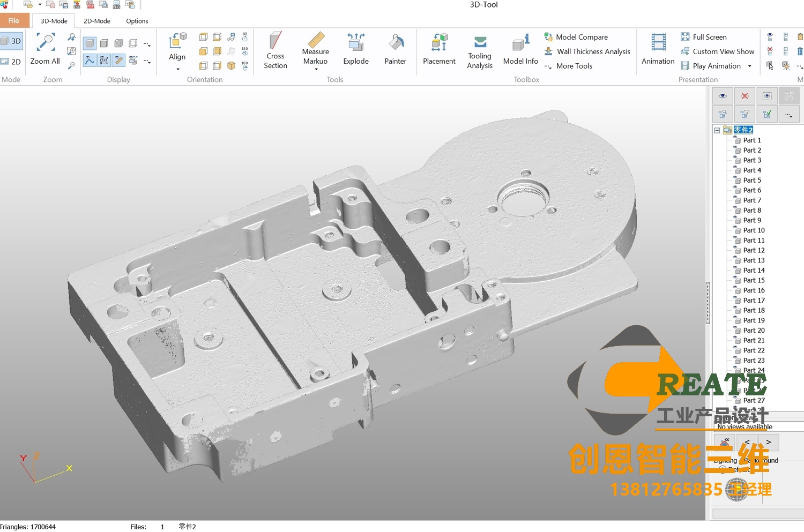The height and width of the screenshot is (532, 804).
Task: Expand the Align dropdown
Action: point(177,69)
